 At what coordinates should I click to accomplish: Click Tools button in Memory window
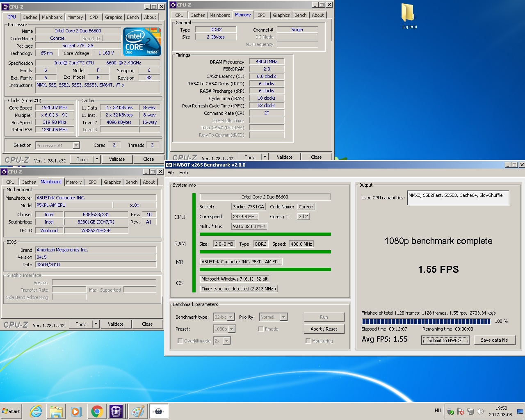tap(250, 157)
